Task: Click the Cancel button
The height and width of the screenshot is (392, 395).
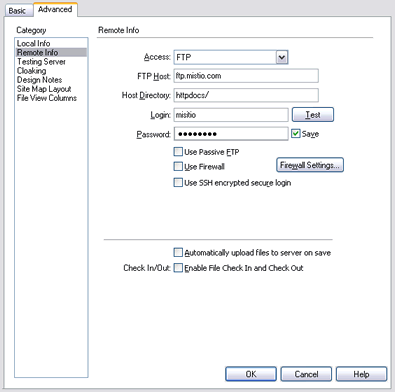Action: [x=306, y=374]
